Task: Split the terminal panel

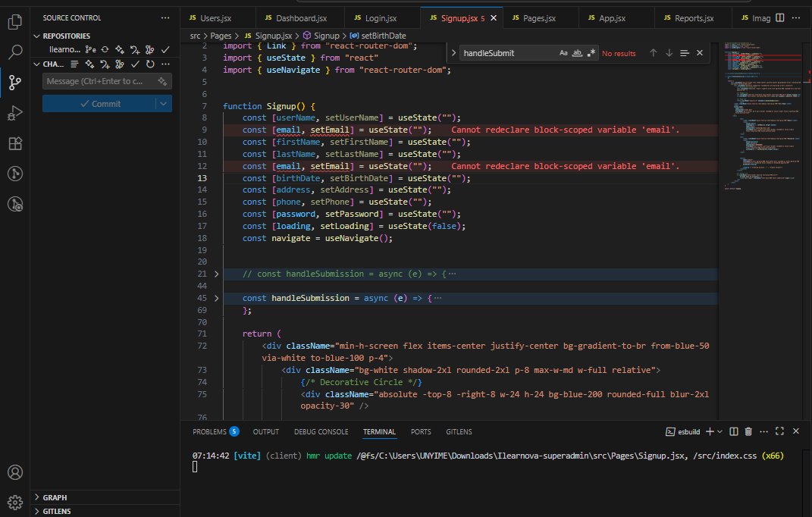Action: click(732, 431)
